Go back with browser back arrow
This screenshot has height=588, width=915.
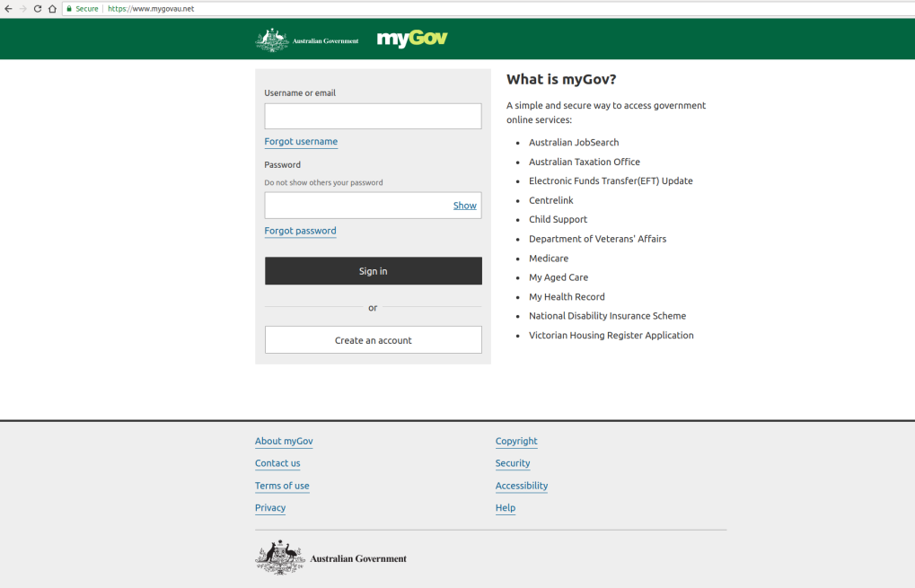(x=8, y=9)
